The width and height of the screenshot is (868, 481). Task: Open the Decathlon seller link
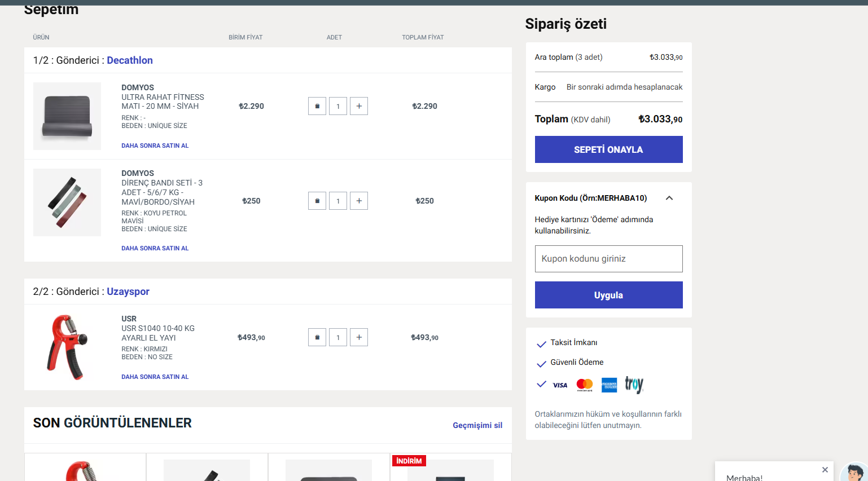pyautogui.click(x=130, y=60)
